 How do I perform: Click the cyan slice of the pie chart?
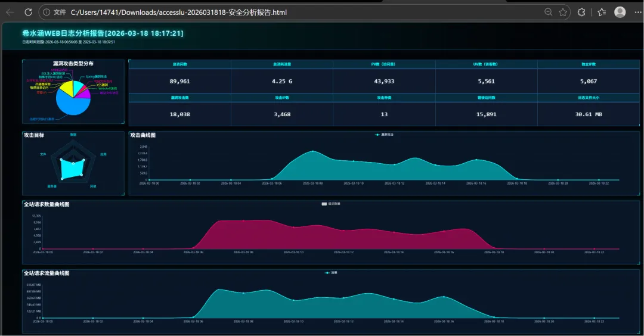pos(77,88)
